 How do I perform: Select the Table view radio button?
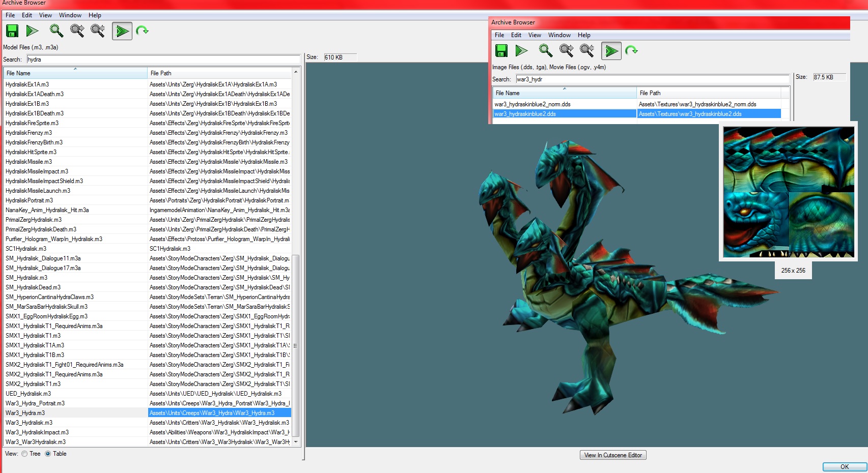point(48,454)
